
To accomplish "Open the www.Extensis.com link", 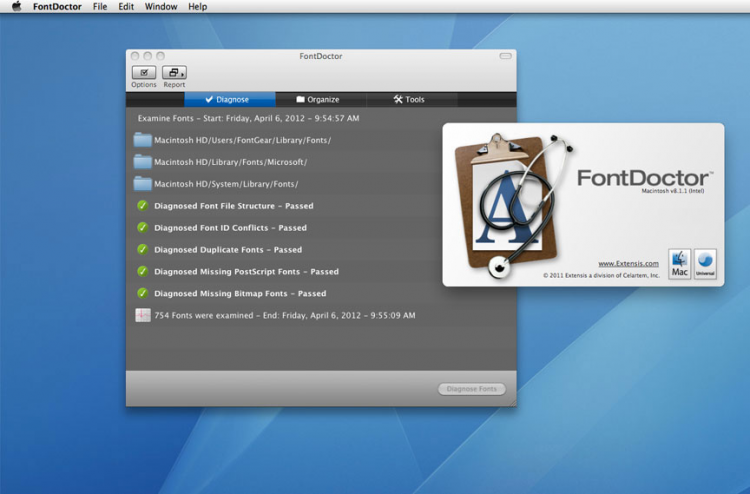I will click(x=628, y=263).
